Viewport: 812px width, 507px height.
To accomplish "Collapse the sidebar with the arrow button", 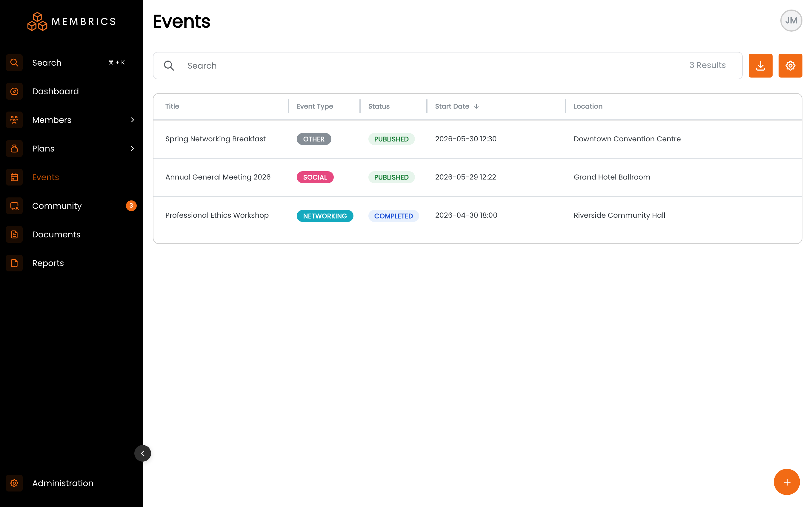I will pyautogui.click(x=143, y=453).
